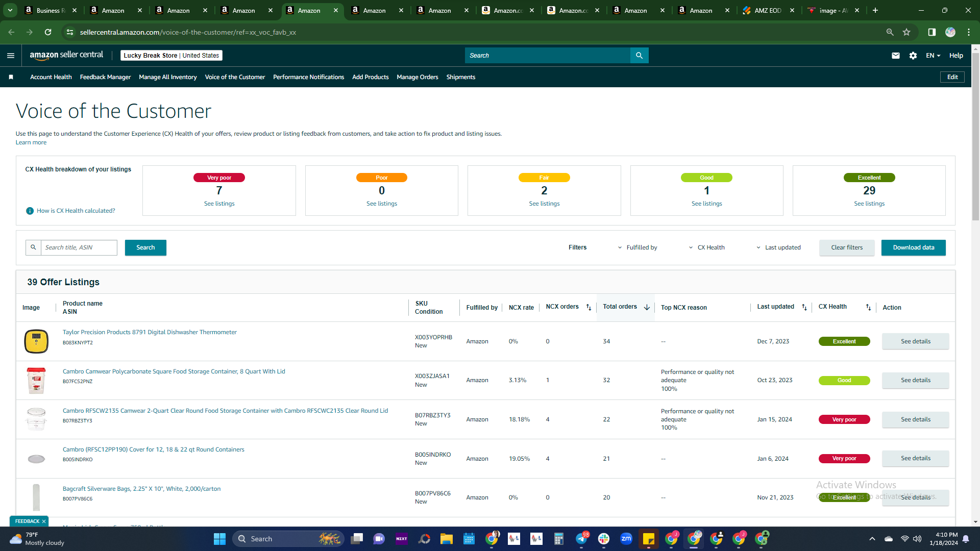
Task: Sort by Last updated arrows
Action: 804,307
